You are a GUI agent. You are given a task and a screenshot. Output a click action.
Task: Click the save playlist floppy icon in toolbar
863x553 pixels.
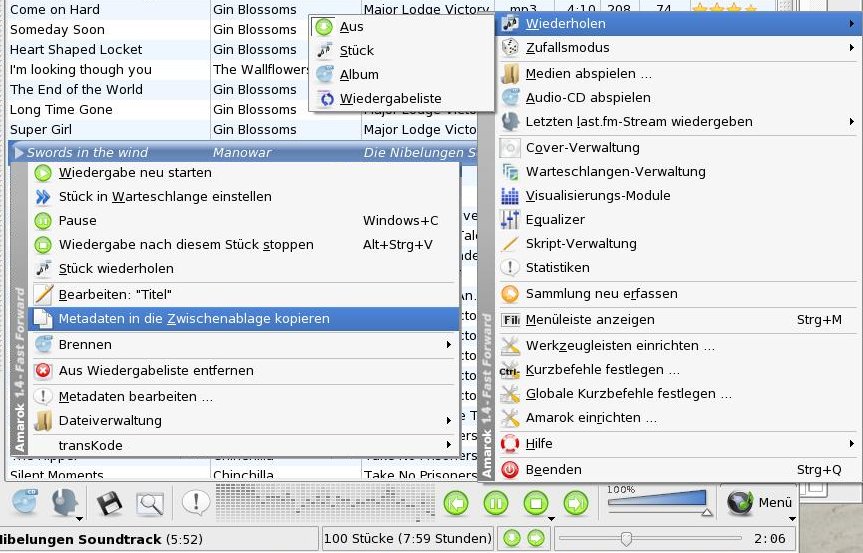[109, 503]
